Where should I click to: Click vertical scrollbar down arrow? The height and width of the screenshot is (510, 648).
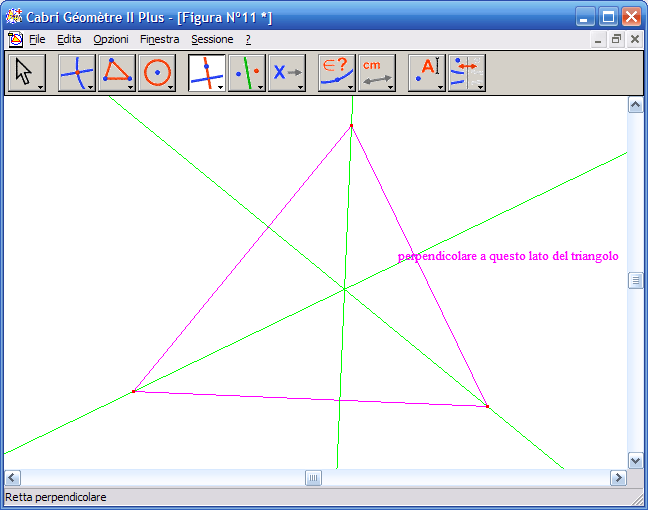(x=635, y=460)
